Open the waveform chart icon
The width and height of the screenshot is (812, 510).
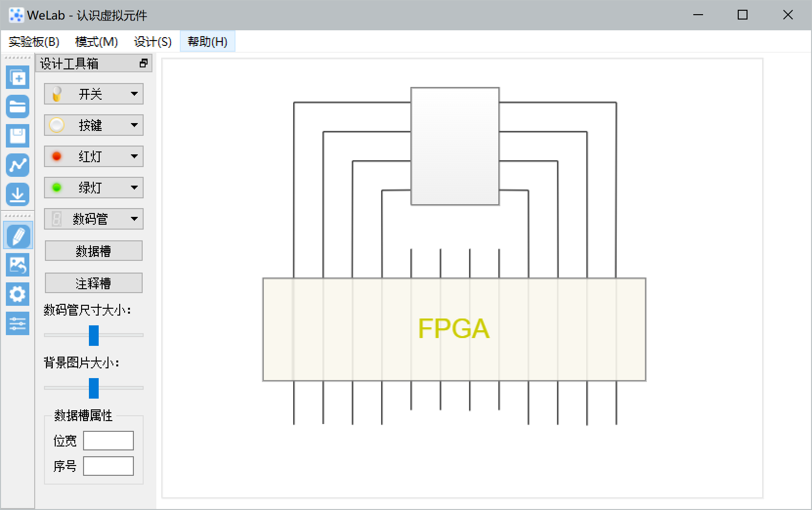tap(18, 165)
